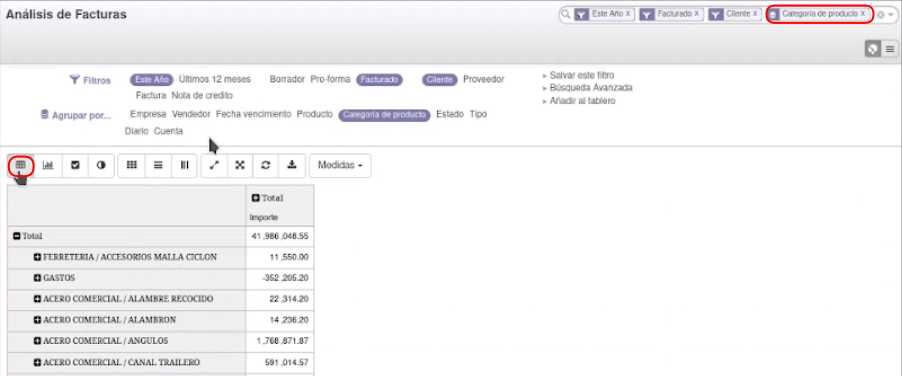
Task: Group by Producto
Action: click(x=315, y=114)
